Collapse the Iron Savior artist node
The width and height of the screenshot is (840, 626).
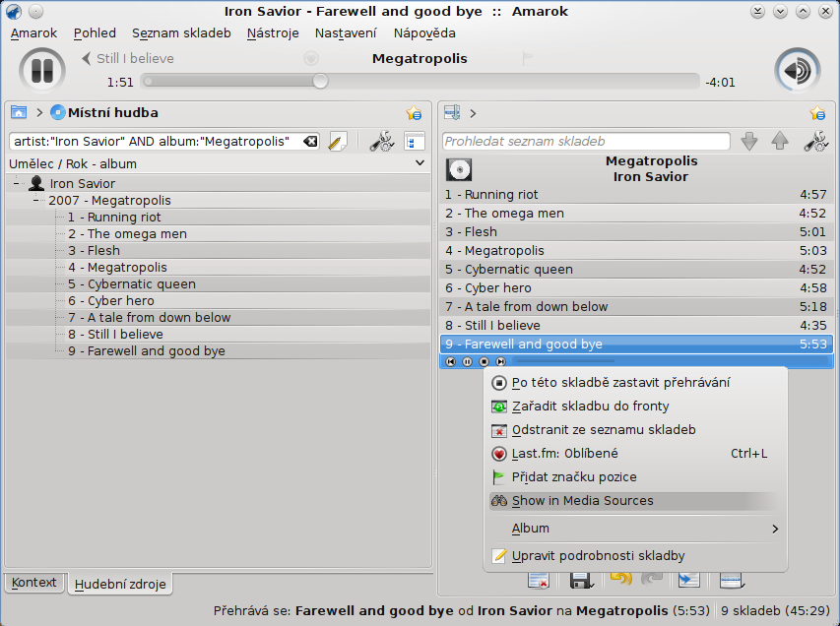16,184
